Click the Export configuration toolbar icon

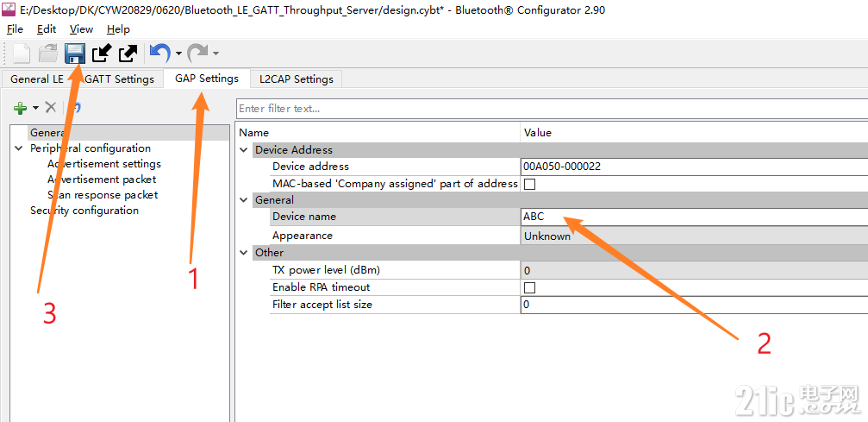click(128, 54)
